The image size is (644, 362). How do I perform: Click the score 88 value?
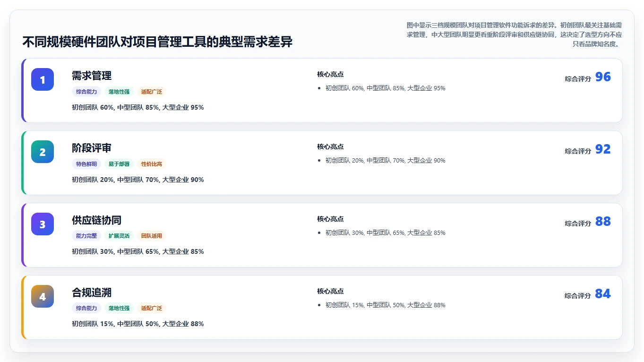(x=603, y=222)
